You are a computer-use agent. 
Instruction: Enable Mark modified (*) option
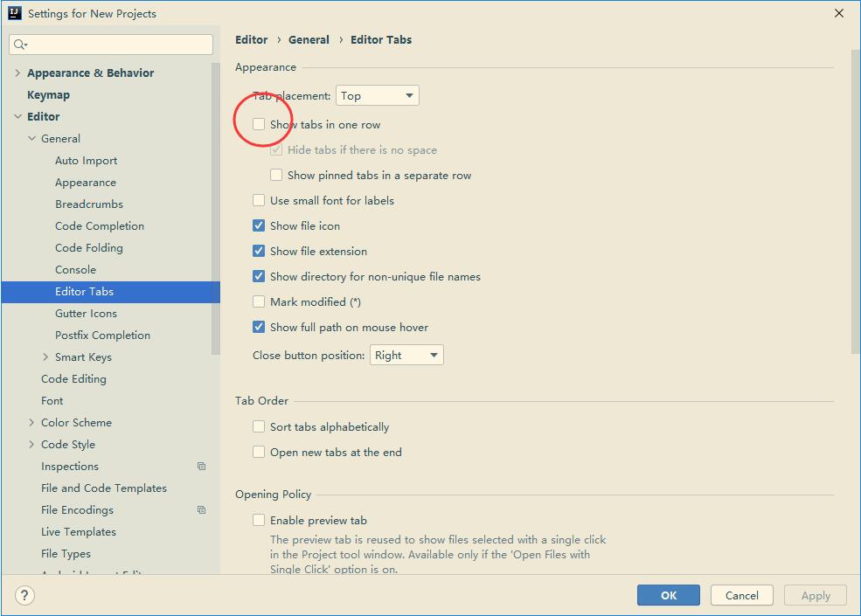[259, 301]
